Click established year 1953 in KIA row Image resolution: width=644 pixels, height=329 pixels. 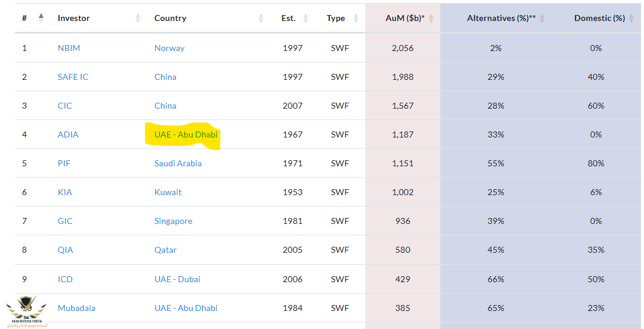(293, 192)
